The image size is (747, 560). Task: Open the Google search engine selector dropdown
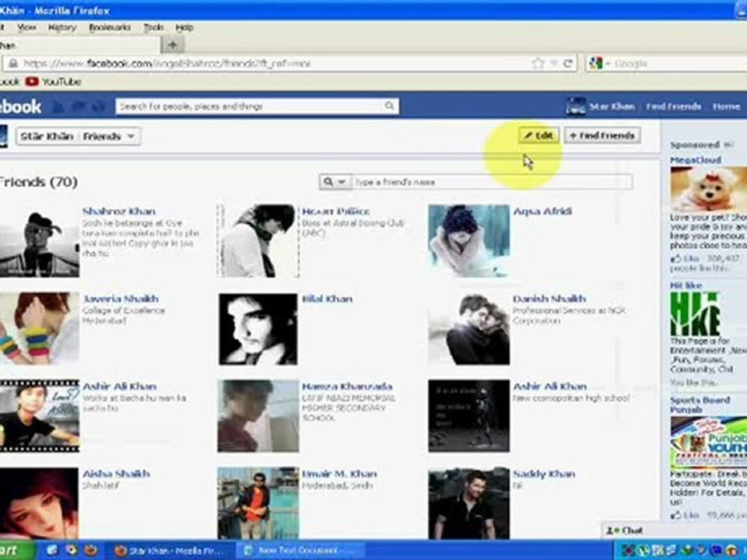608,63
